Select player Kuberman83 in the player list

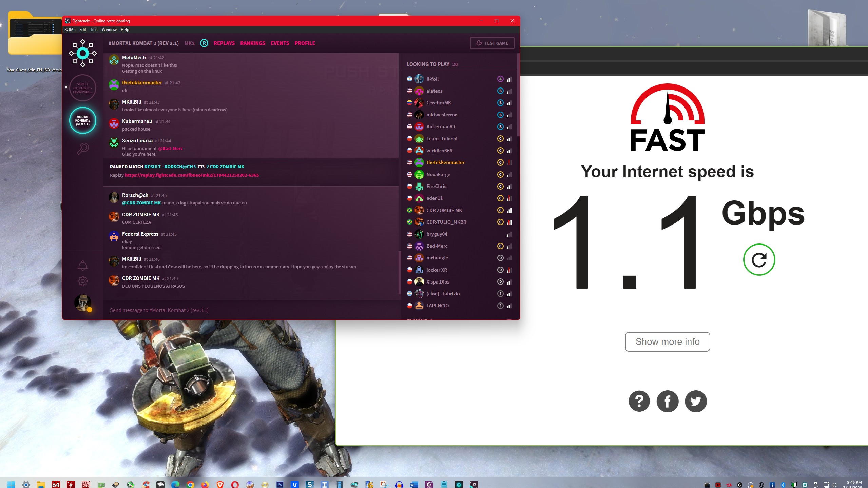point(459,126)
